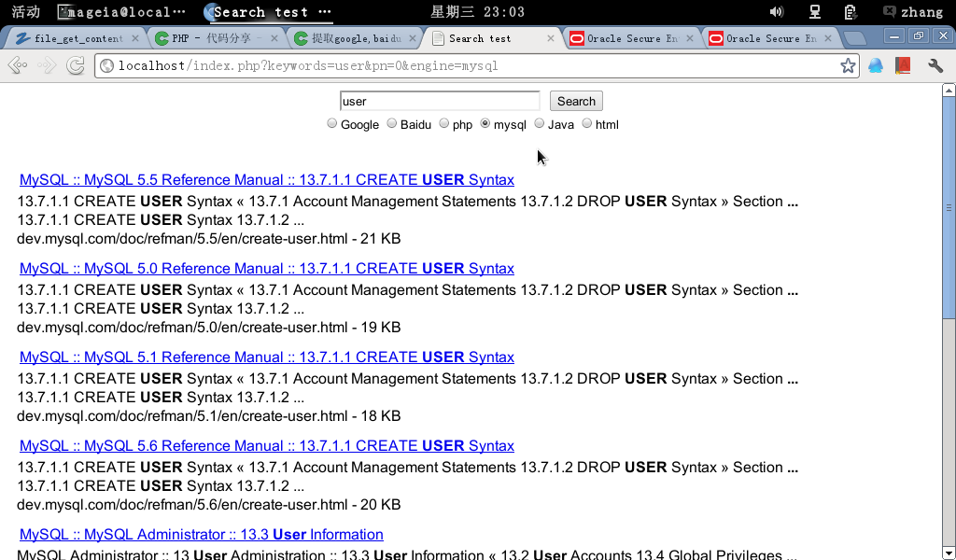The image size is (956, 560).
Task: Select the html radio option
Action: pos(587,123)
